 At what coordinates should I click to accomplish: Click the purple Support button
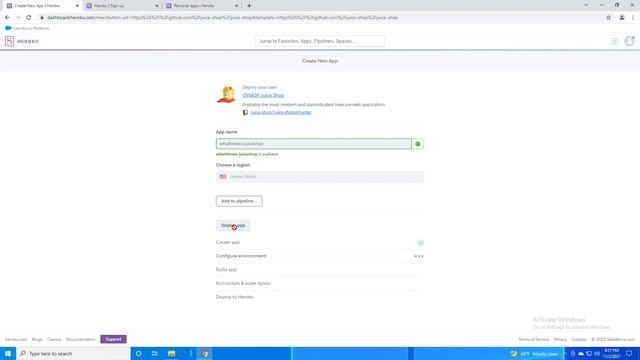point(113,339)
